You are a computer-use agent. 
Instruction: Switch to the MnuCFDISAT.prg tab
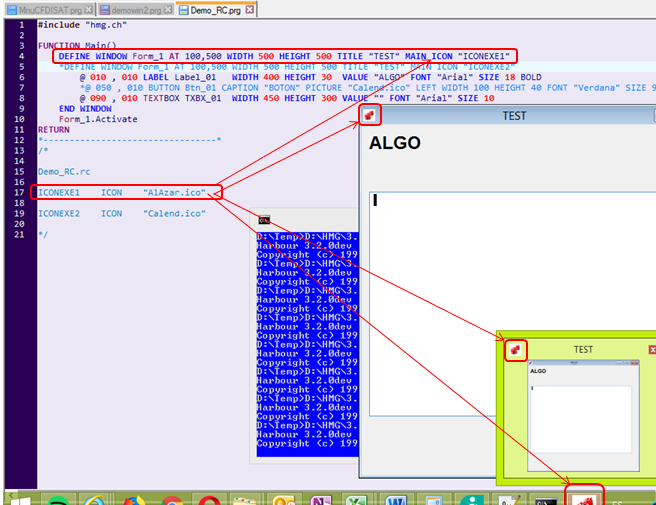tap(49, 10)
